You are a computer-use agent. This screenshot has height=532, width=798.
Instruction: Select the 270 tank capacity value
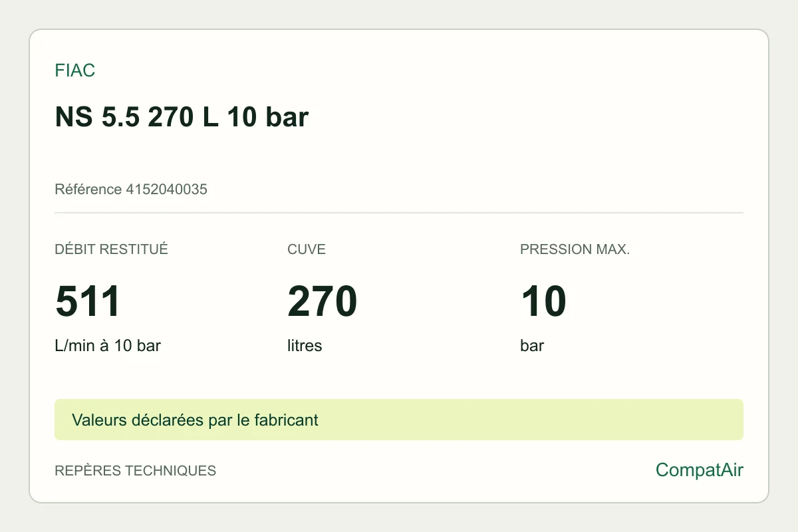[x=323, y=301]
